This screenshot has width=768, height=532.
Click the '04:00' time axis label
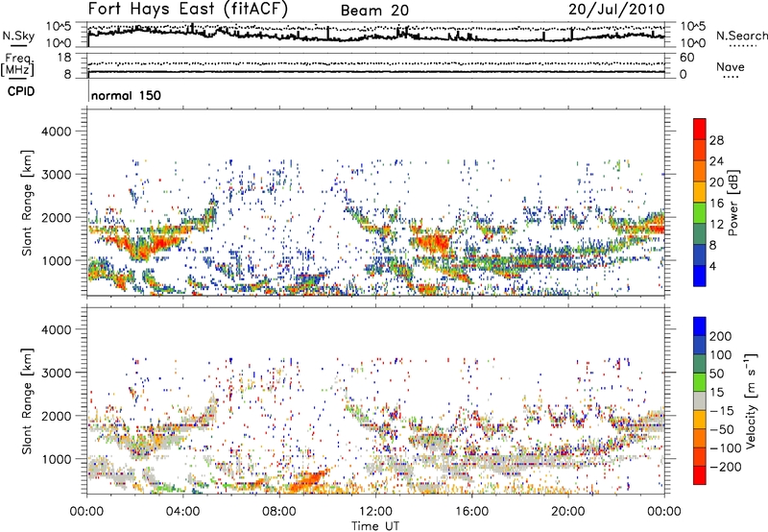(x=182, y=512)
